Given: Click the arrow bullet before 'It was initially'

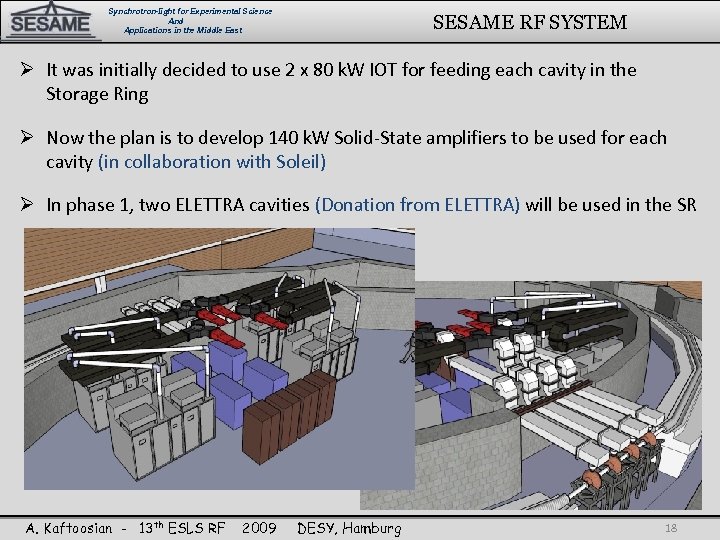Looking at the screenshot, I should (27, 69).
